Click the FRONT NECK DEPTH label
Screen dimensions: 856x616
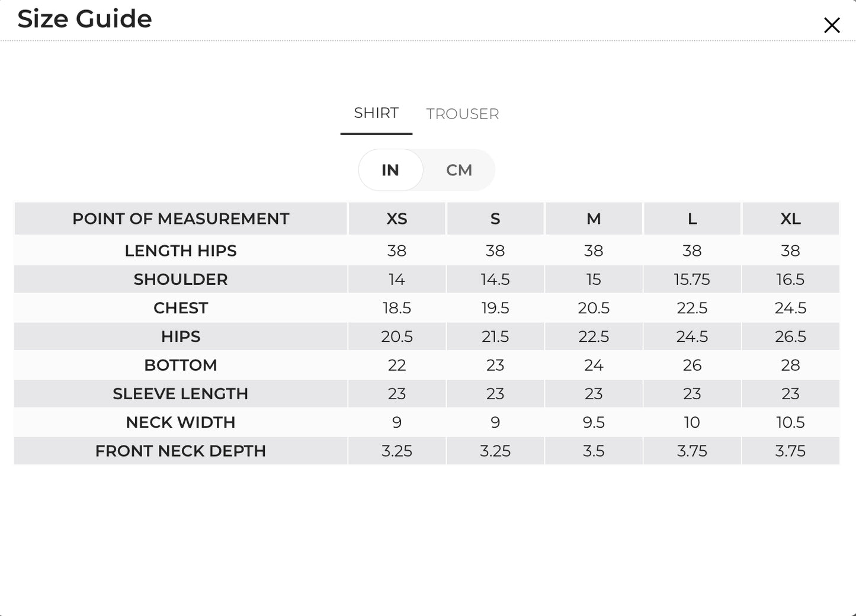[181, 451]
